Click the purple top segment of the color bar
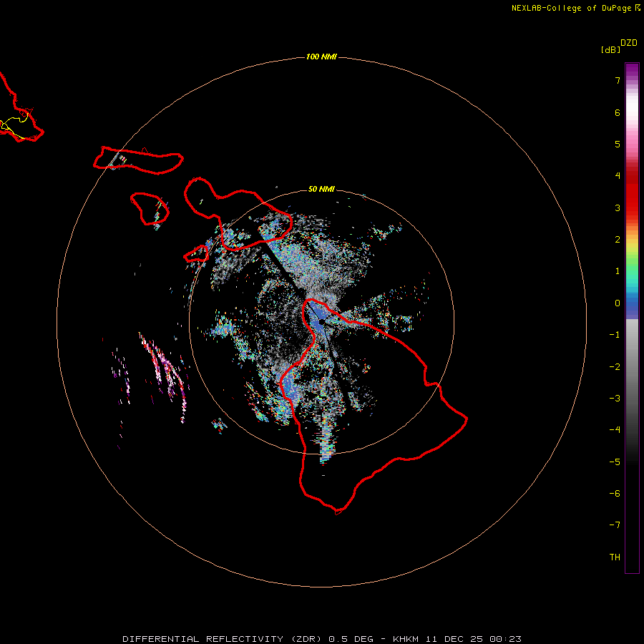 coord(632,71)
